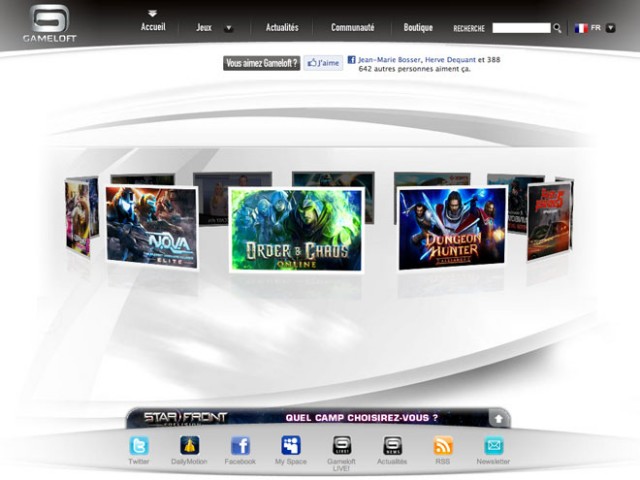The image size is (640, 480).
Task: Open the Actualités news icon
Action: tap(392, 445)
